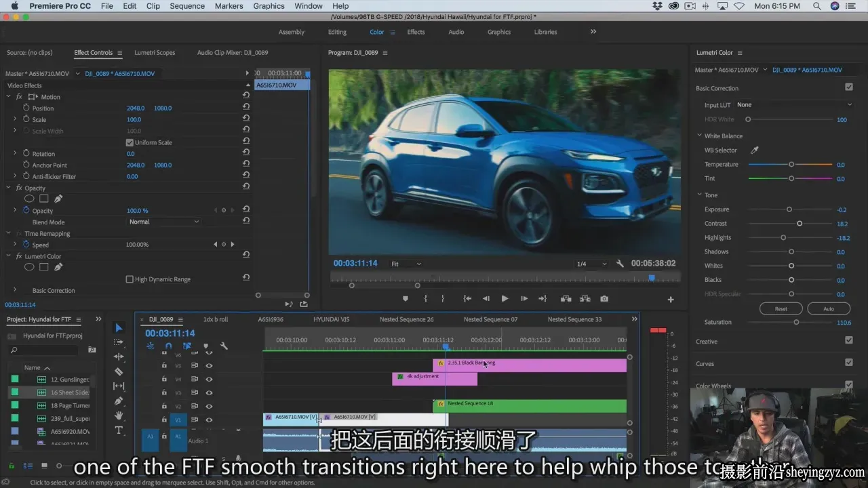Collapse the Motion effect

click(x=9, y=97)
